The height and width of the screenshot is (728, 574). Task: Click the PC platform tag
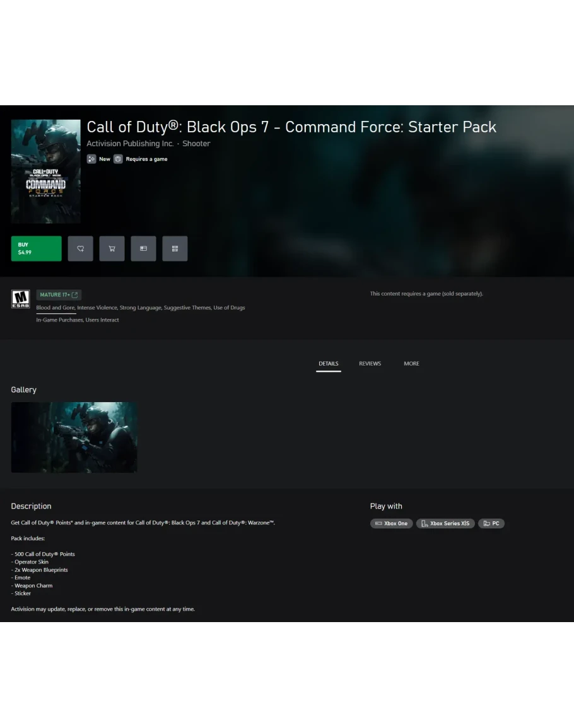[491, 523]
